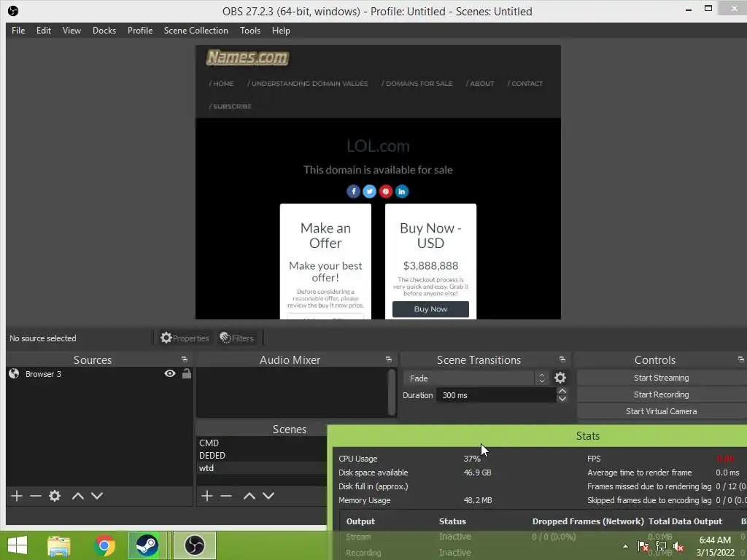Image resolution: width=747 pixels, height=560 pixels.
Task: Add a new source with plus icon
Action: [x=17, y=496]
